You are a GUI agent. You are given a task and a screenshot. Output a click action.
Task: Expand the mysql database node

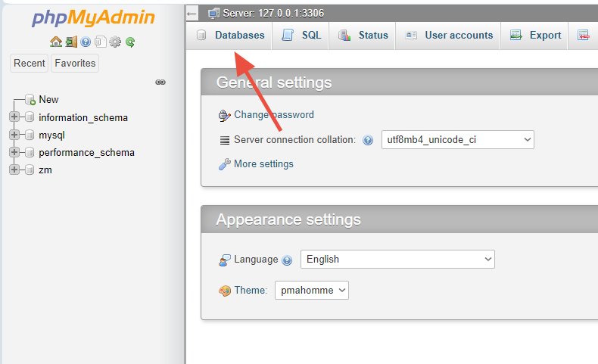(x=14, y=135)
